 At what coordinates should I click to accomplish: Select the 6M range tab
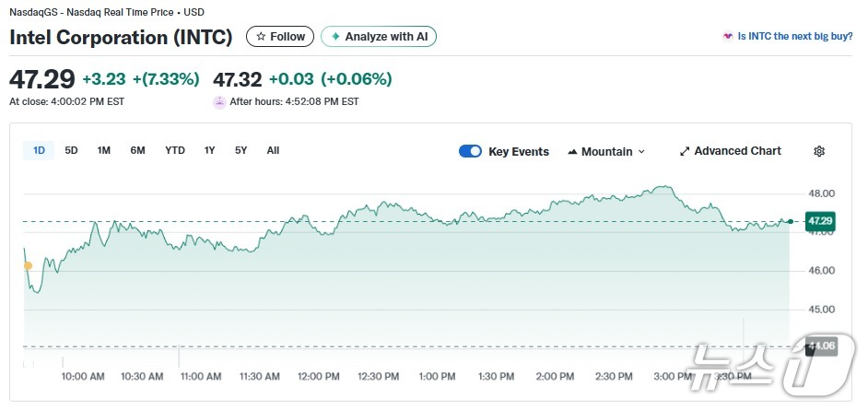pyautogui.click(x=137, y=150)
